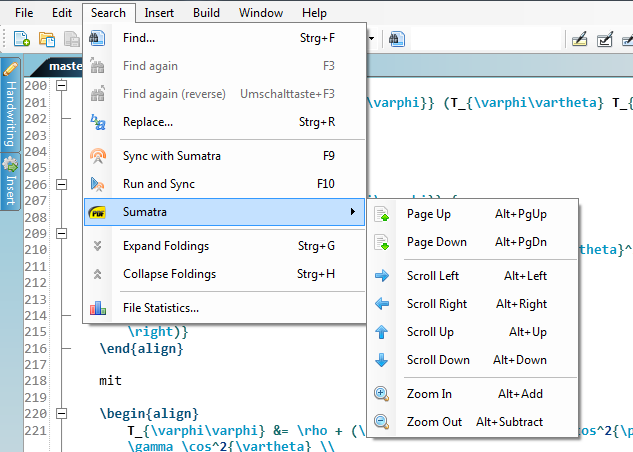This screenshot has width=633, height=452.
Task: Click the Zoom In magnifier icon
Action: (x=381, y=394)
